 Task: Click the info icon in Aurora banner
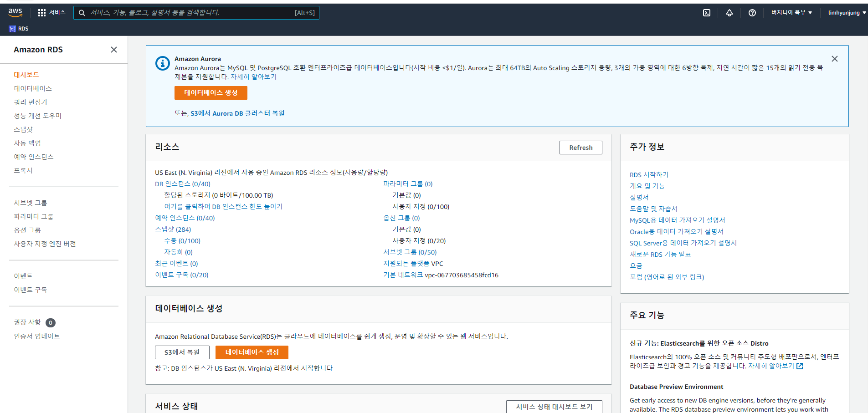[163, 63]
